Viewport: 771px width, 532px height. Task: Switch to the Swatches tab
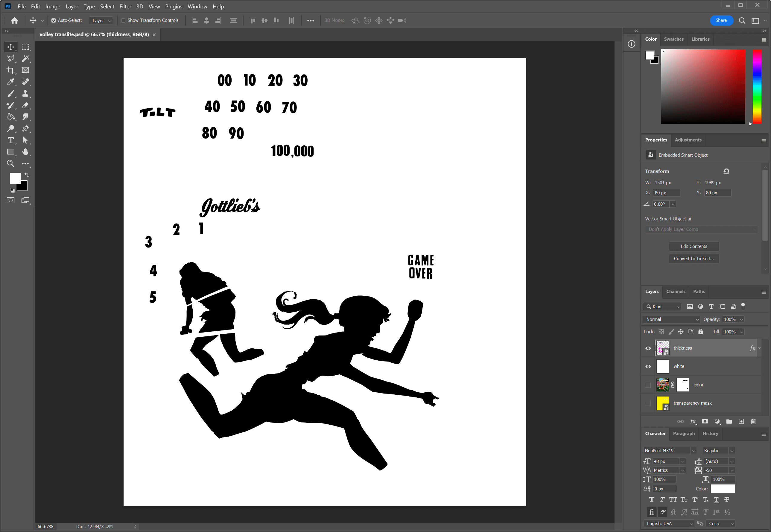pos(674,39)
